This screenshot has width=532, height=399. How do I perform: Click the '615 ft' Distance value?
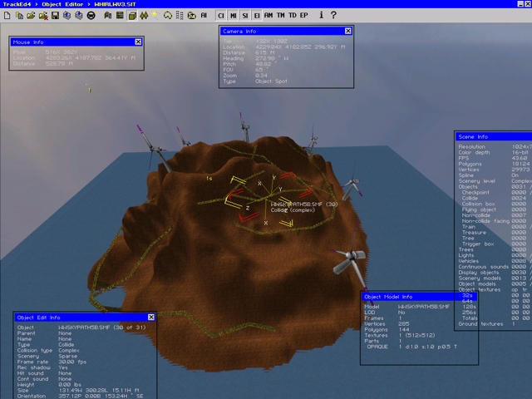(265, 53)
